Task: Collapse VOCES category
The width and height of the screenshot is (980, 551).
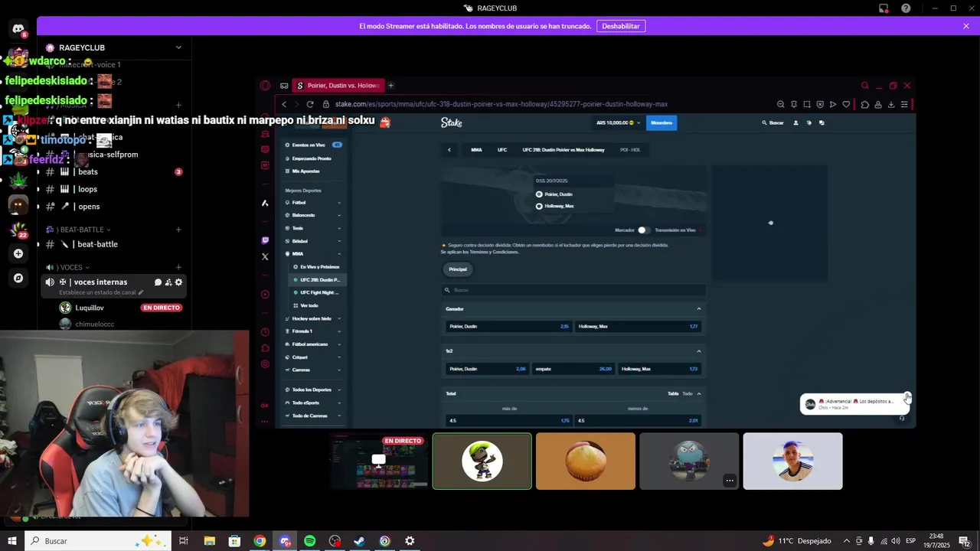Action: pos(87,267)
